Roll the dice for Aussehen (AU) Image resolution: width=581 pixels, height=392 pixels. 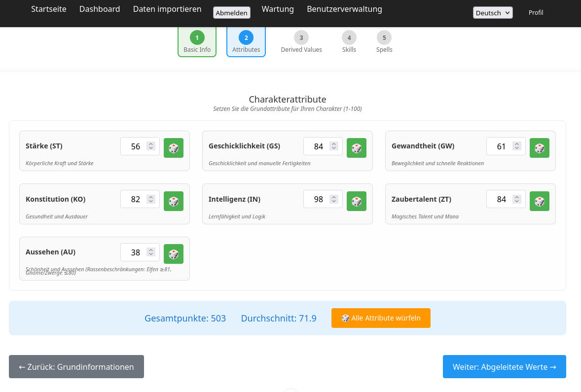pos(174,254)
